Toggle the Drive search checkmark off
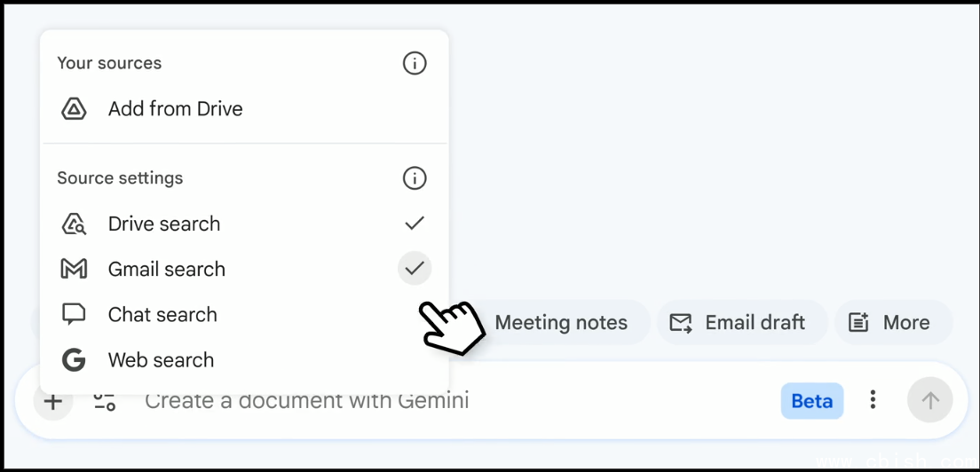Screen dimensions: 980x472 [415, 224]
